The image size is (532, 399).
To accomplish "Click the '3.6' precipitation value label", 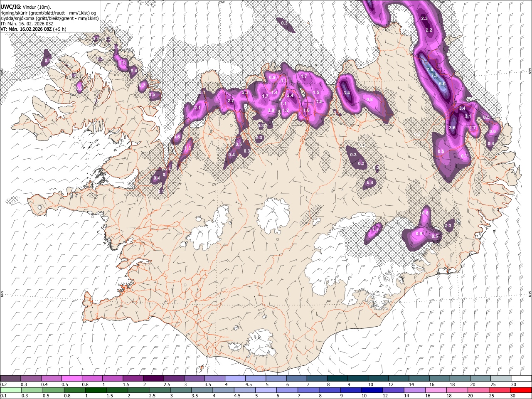I will tap(453, 128).
